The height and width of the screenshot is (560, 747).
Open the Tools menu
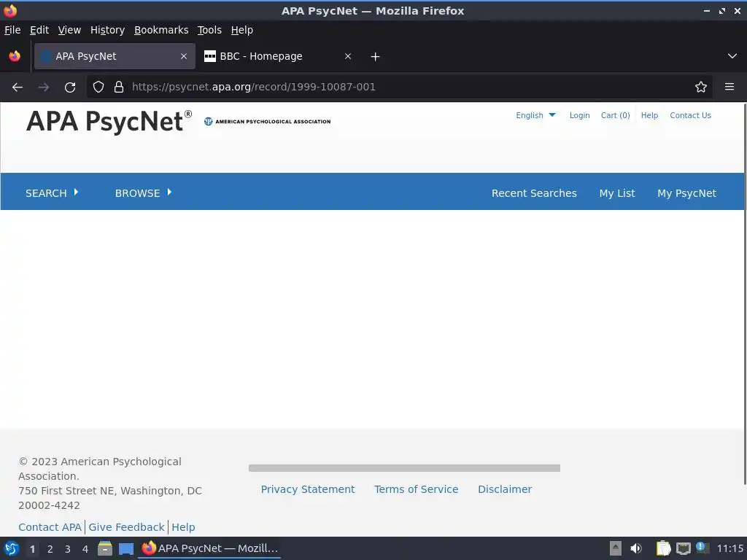coord(209,30)
